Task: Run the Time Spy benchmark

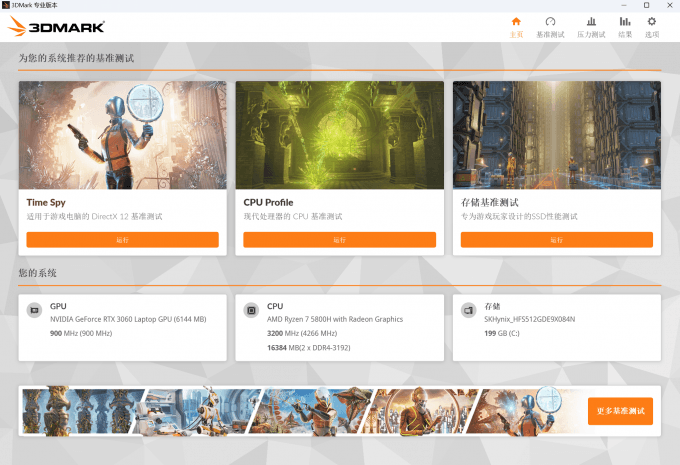Action: pyautogui.click(x=122, y=240)
